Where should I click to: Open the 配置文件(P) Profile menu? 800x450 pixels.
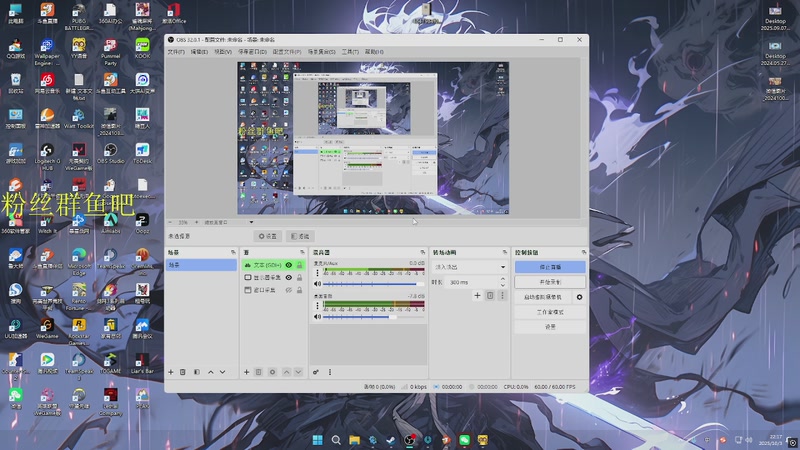(x=287, y=52)
